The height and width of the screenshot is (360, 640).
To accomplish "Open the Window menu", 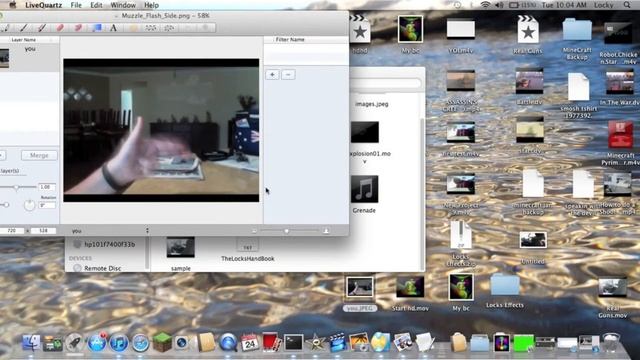I will [x=123, y=5].
